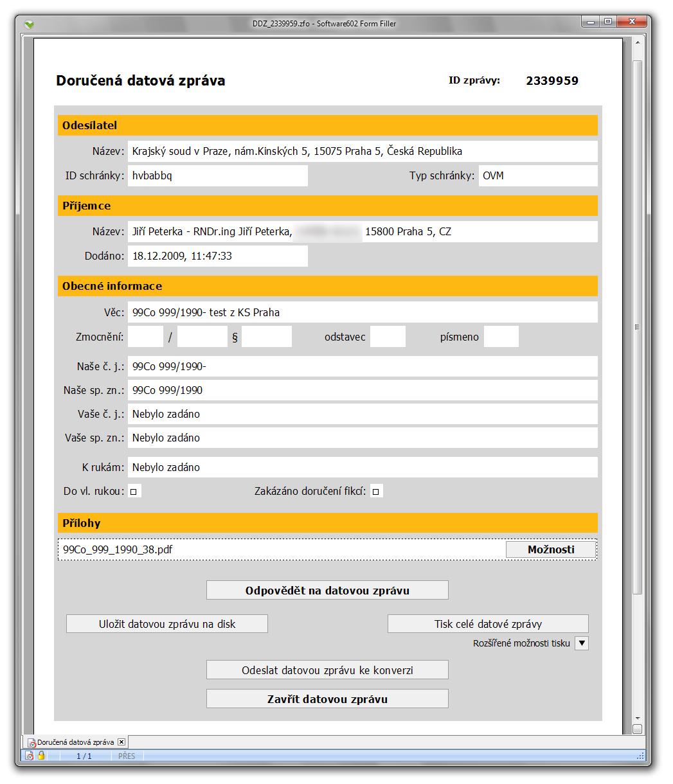Click the scroll up arrow of vertical scrollbar

click(637, 43)
